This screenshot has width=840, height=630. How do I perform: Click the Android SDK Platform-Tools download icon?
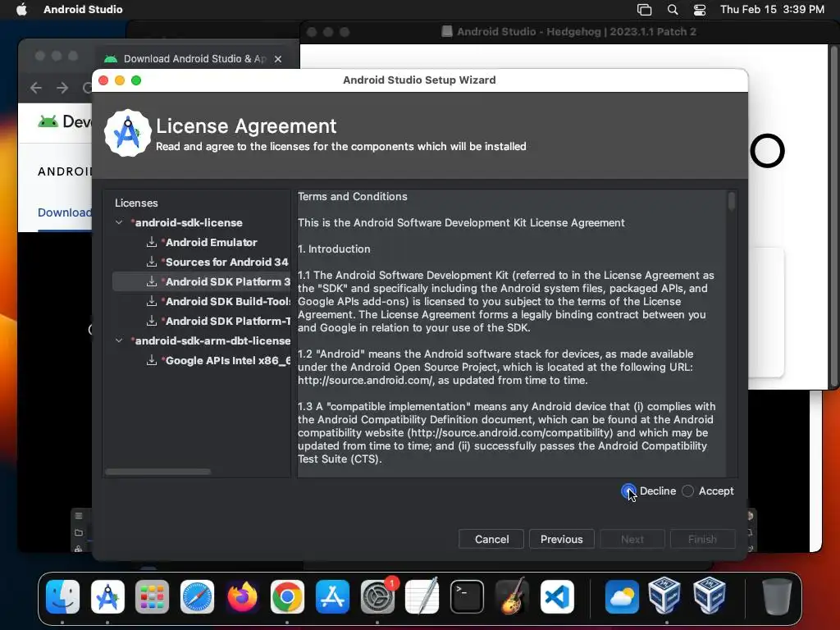point(152,322)
